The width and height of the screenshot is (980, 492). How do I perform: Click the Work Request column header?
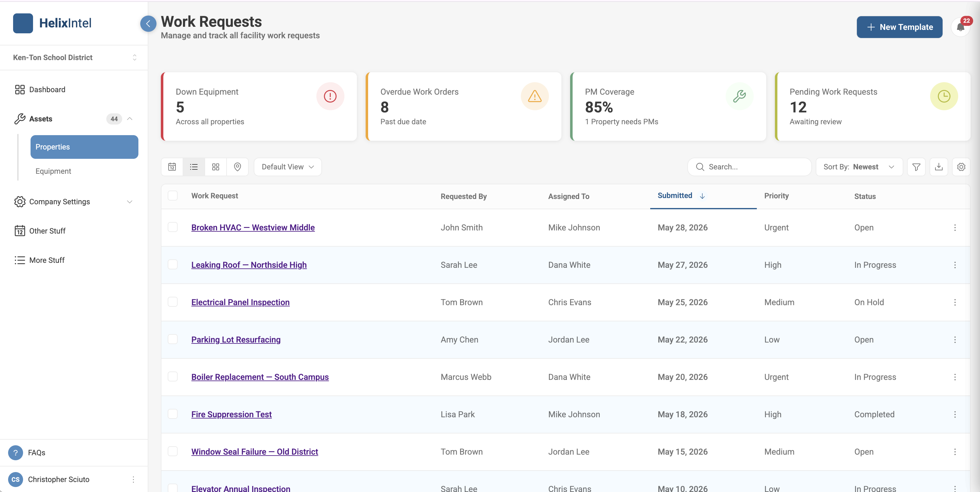coord(214,196)
